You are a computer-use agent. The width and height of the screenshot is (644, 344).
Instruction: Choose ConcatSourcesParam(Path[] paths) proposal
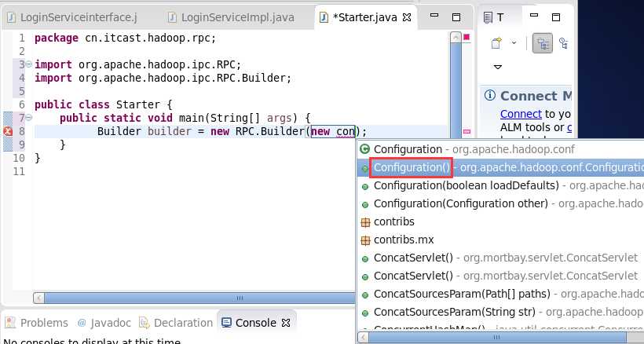(x=499, y=294)
